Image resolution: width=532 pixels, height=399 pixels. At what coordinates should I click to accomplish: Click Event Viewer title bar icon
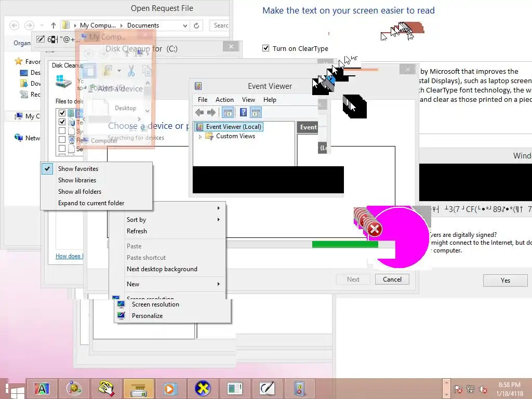198,86
